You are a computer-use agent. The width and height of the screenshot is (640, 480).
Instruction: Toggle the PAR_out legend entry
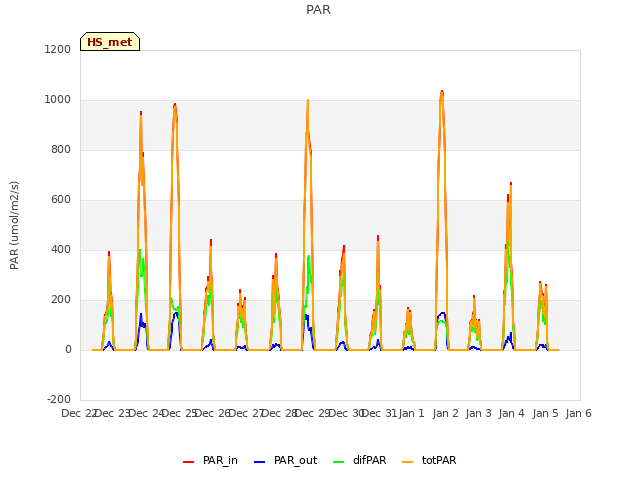point(285,460)
